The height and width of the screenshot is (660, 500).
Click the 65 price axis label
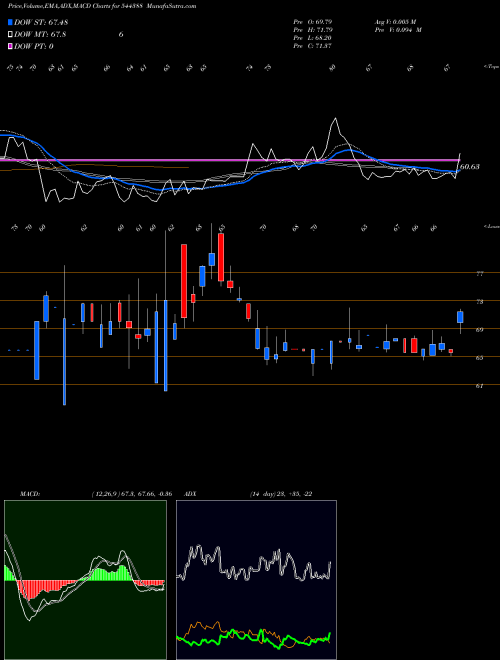tap(479, 358)
